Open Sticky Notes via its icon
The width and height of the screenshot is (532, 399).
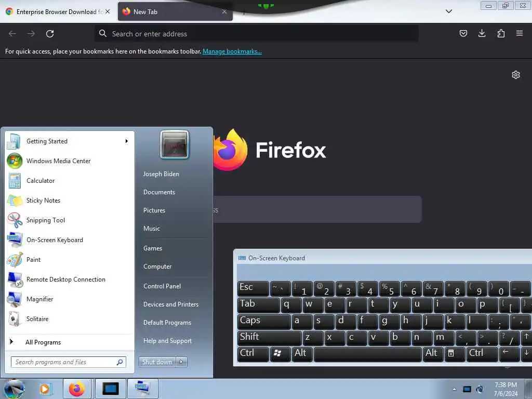coord(15,200)
